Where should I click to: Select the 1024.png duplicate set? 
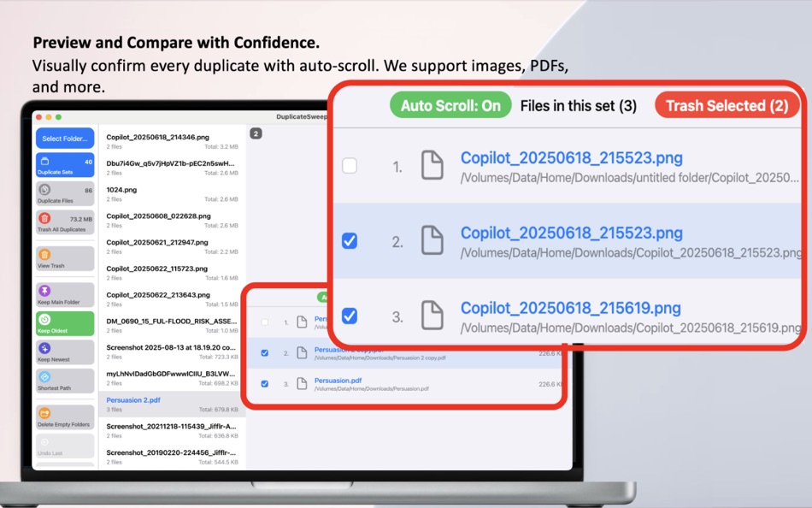tap(172, 194)
